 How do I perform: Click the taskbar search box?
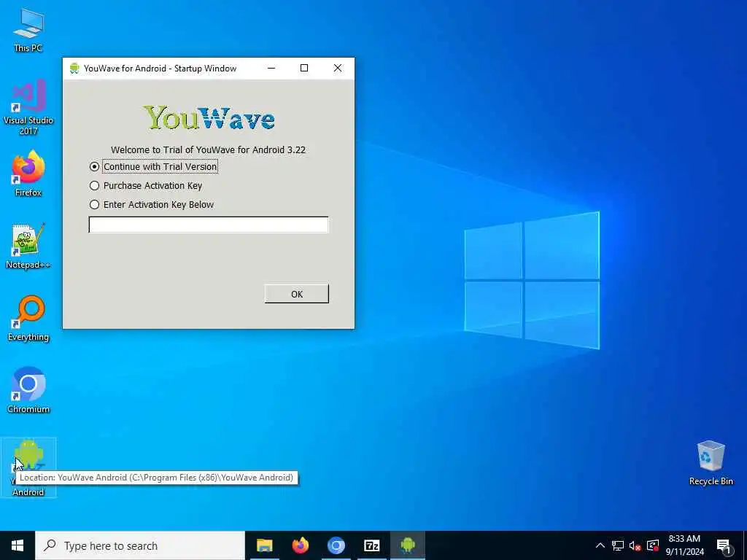140,545
